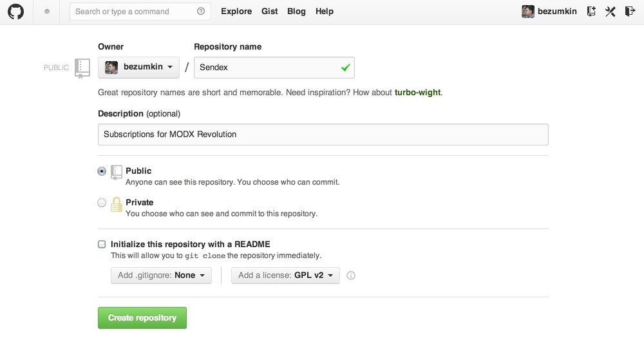This screenshot has height=354, width=644.
Task: Go to Explore in the top navigation
Action: 236,12
